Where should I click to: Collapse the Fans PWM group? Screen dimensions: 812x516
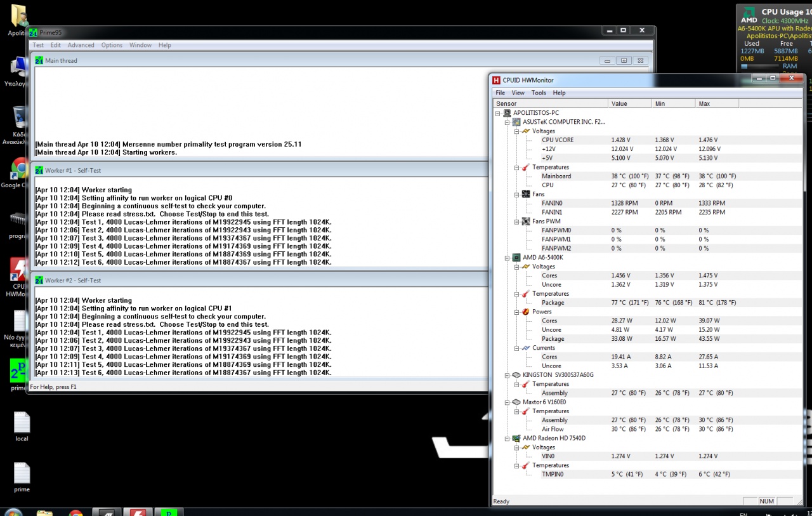point(517,222)
